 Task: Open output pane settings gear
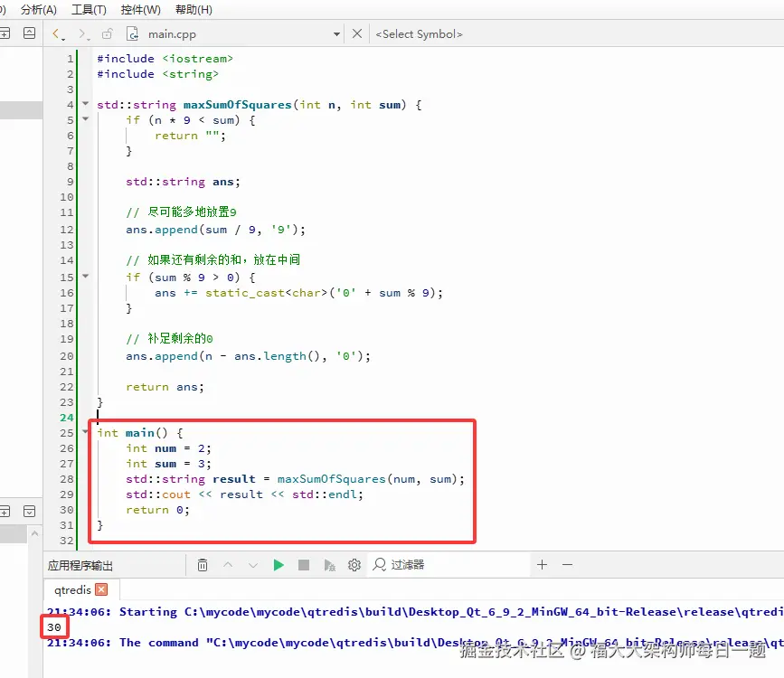click(x=354, y=565)
